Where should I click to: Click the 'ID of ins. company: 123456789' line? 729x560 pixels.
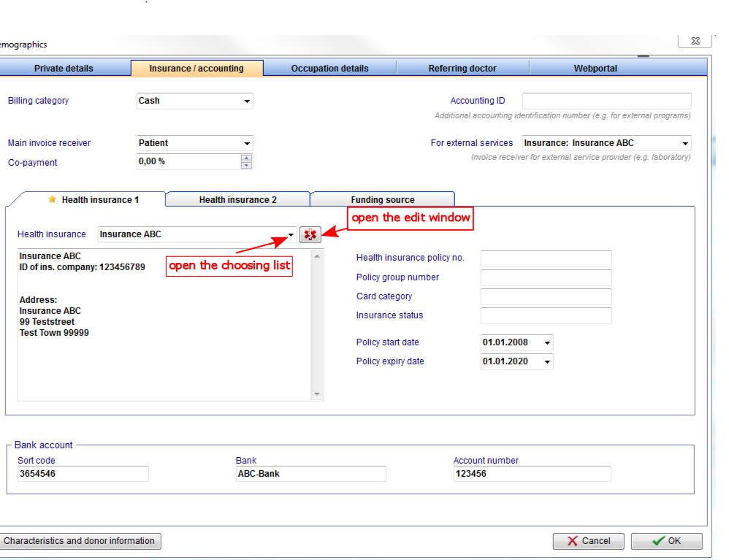(x=83, y=267)
